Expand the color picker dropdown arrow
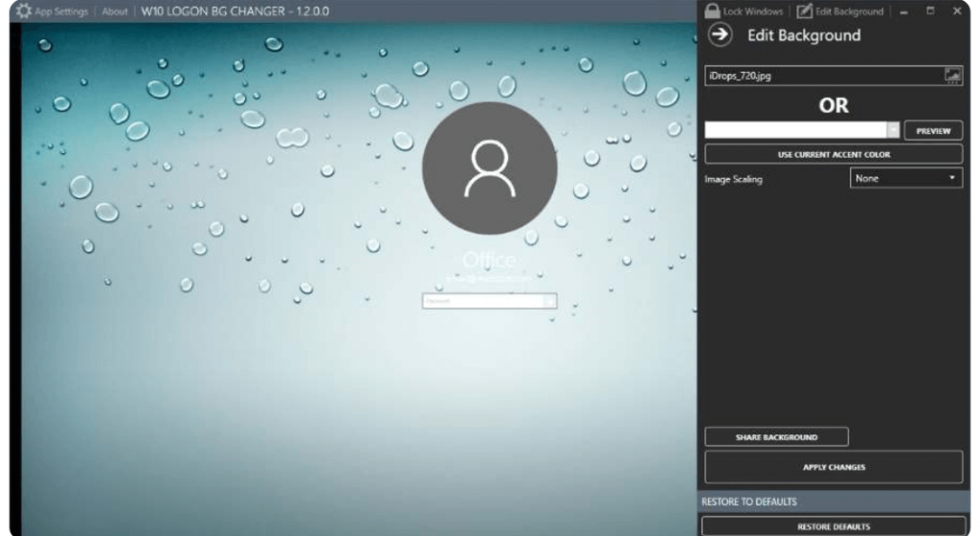980x536 pixels. (x=894, y=130)
